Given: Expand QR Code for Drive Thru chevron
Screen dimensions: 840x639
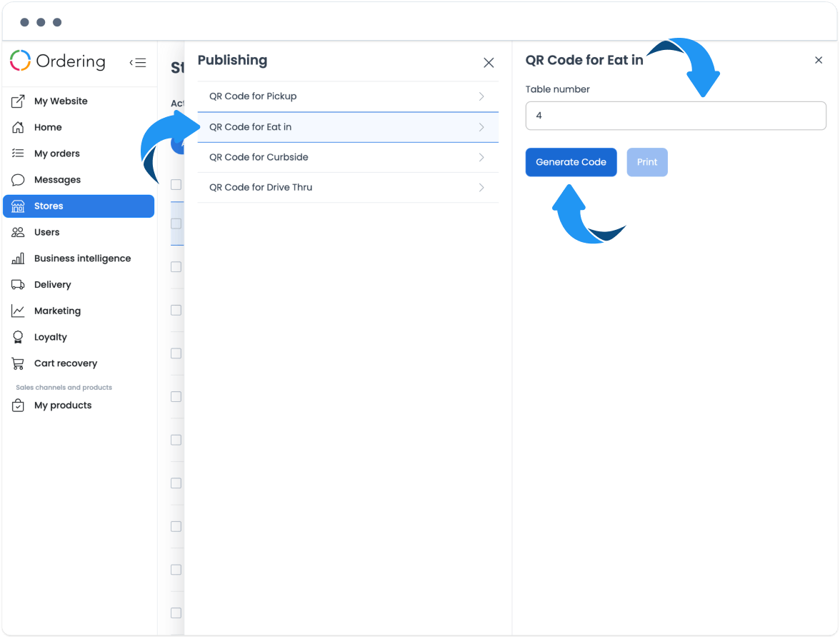Looking at the screenshot, I should 481,188.
